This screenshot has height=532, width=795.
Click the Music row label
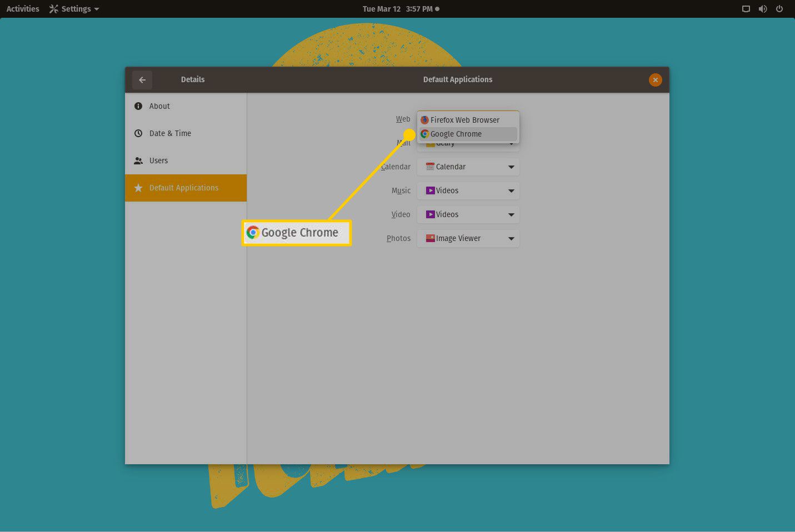tap(401, 190)
